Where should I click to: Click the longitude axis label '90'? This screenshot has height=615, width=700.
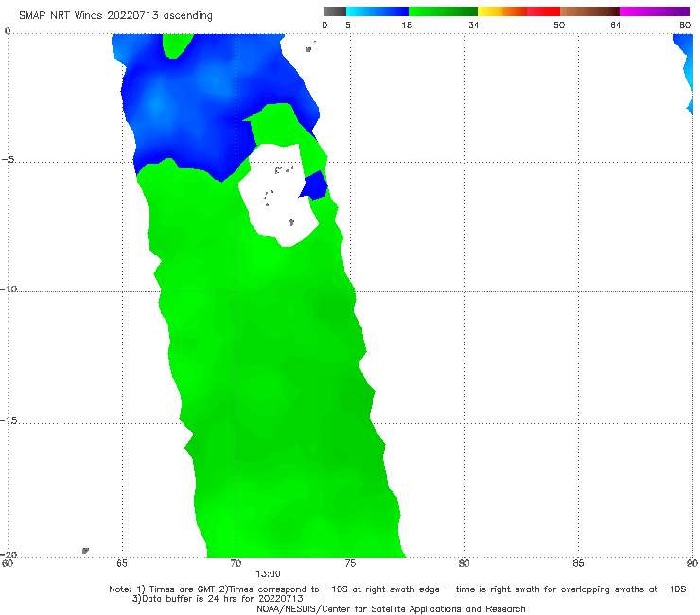click(692, 563)
